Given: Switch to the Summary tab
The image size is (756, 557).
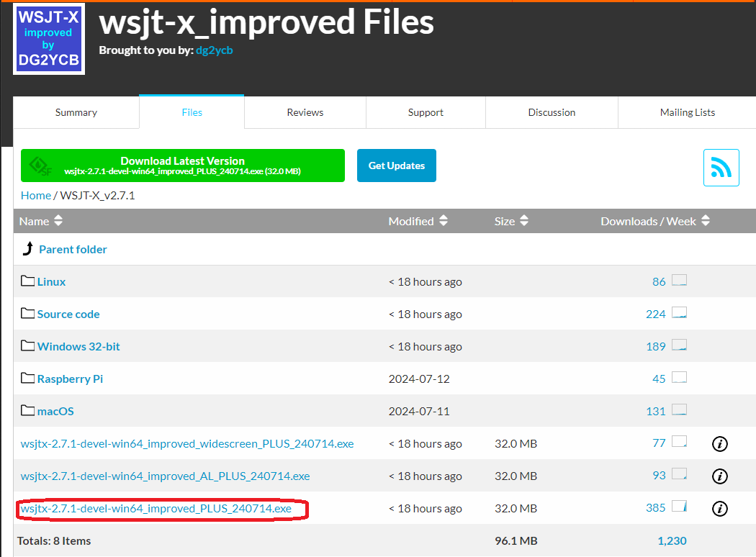Looking at the screenshot, I should point(76,112).
